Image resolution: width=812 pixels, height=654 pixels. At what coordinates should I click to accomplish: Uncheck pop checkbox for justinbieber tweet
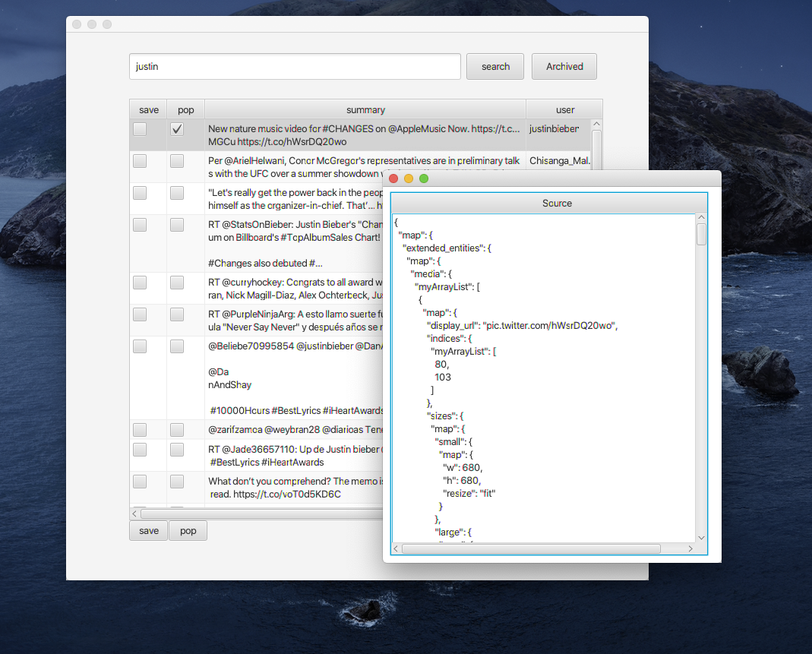[x=177, y=129]
